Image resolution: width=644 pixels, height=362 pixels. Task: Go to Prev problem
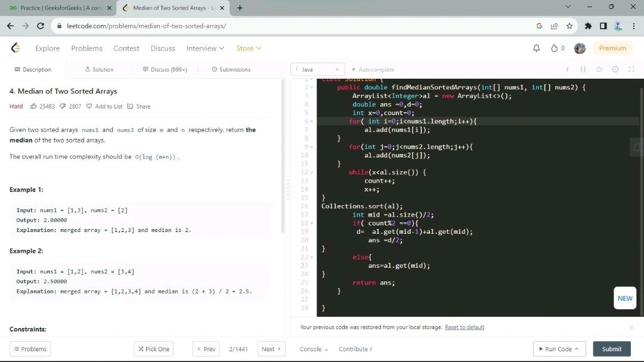[x=206, y=349]
